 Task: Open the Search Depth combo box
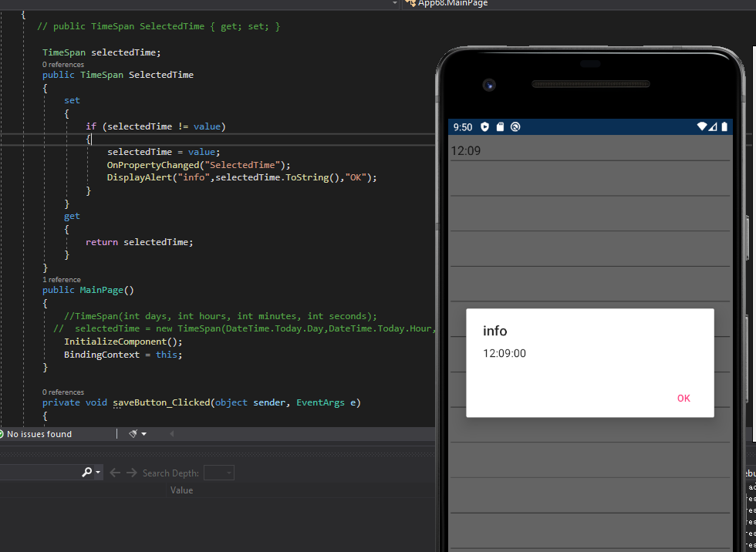(219, 473)
